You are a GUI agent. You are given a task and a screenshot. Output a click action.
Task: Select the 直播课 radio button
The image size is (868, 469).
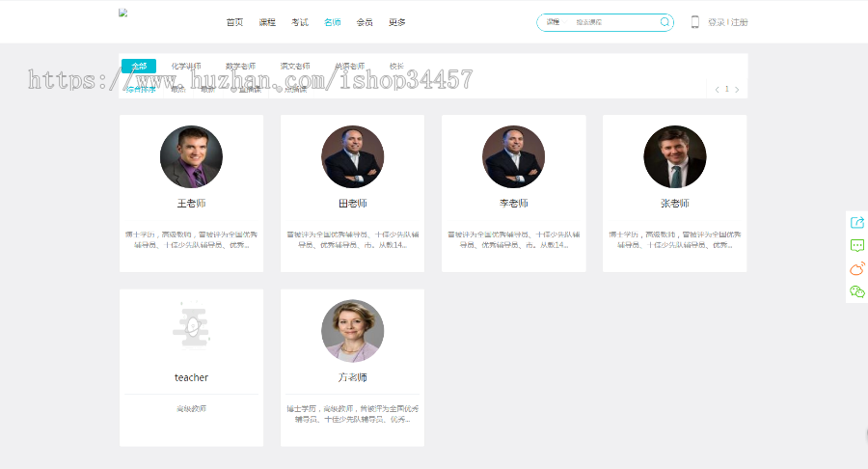233,90
